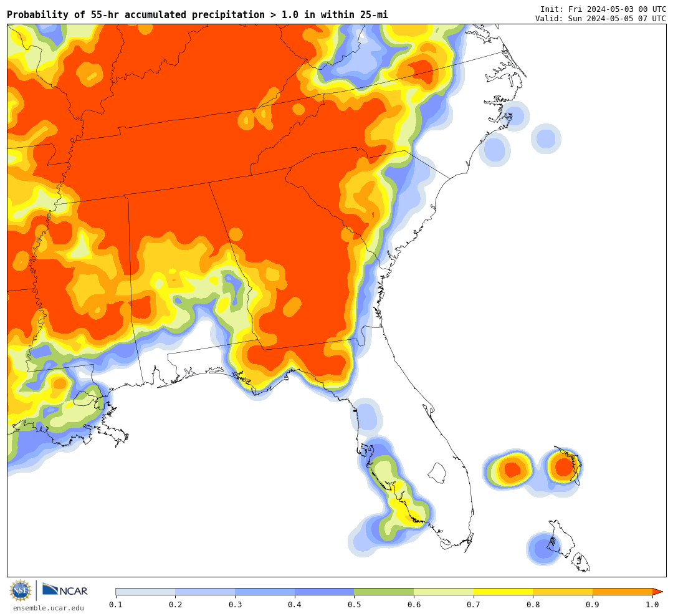The image size is (673, 616).
Task: Click the 0.2–0.3 light blue colorbar segment
Action: coord(205,592)
